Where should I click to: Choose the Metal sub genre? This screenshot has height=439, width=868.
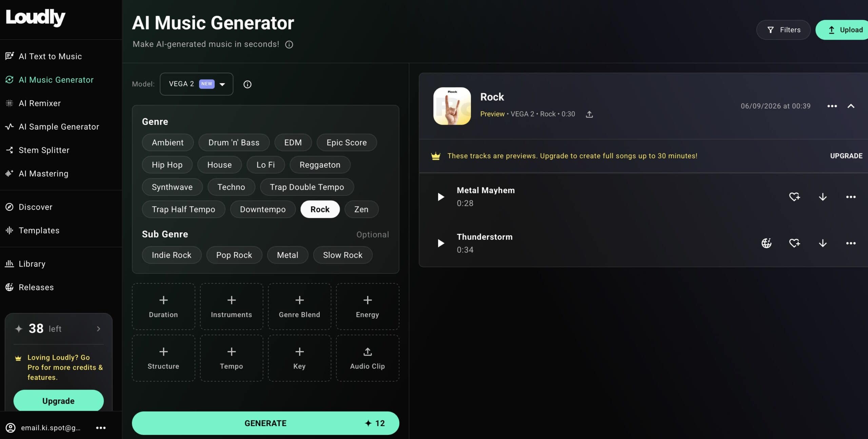point(288,255)
